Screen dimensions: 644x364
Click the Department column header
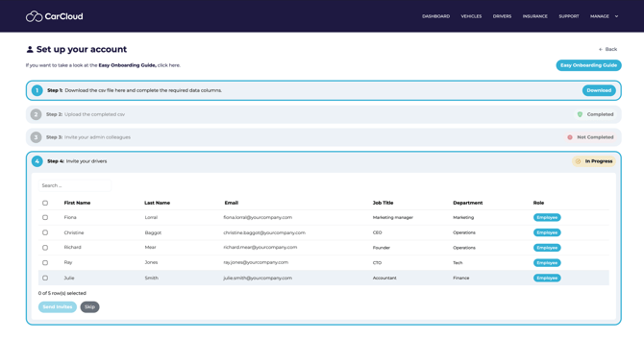(x=468, y=203)
